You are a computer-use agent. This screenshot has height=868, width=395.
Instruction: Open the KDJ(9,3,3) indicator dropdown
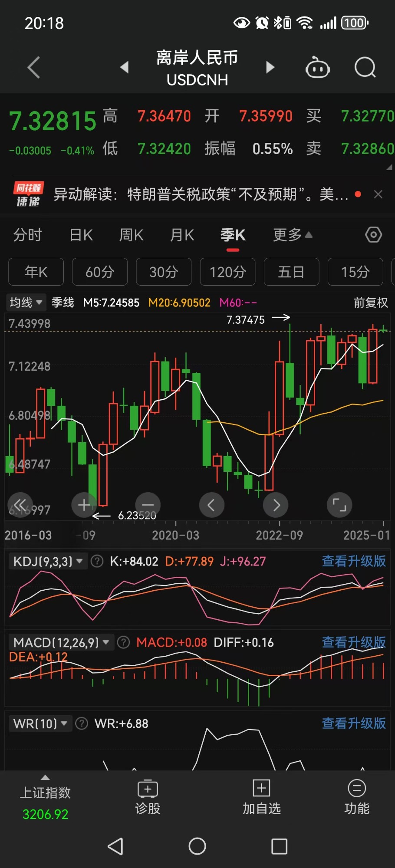pos(48,561)
